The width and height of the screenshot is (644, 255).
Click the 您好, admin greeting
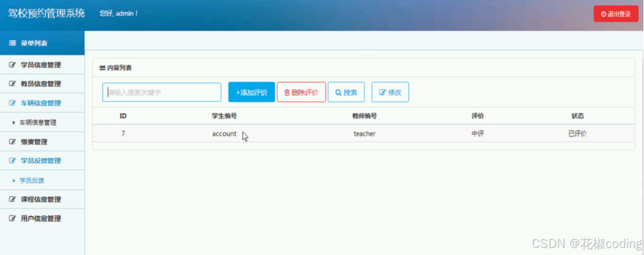pyautogui.click(x=119, y=13)
